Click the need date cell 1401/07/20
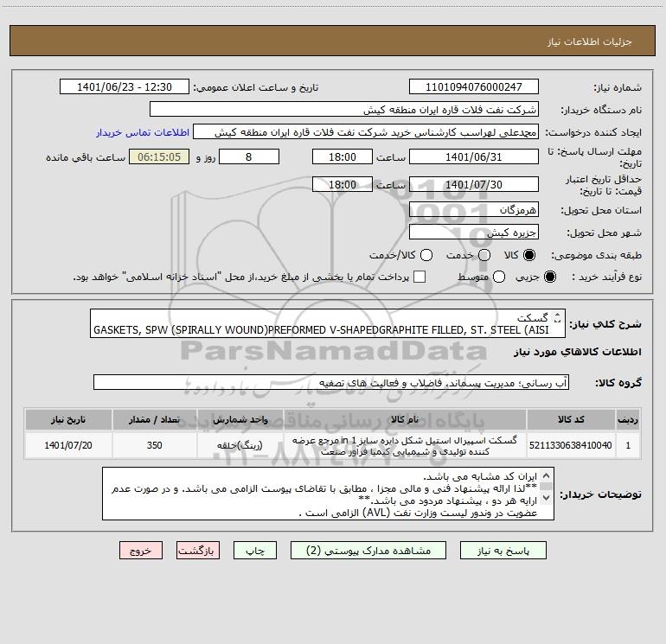Viewport: 666px width, 644px height. [68, 445]
